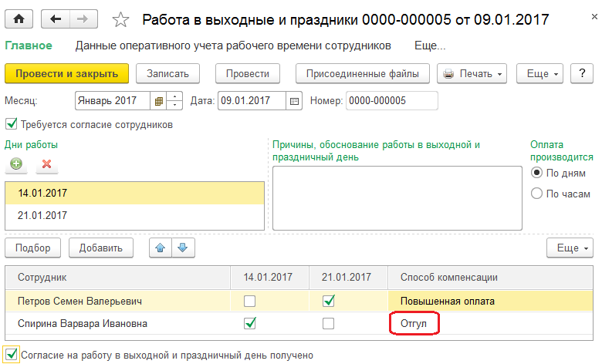Screen dimensions: 602x364
Task: Open 'Данные оперативного учета рабочего времени сотрудников'
Action: pos(233,45)
